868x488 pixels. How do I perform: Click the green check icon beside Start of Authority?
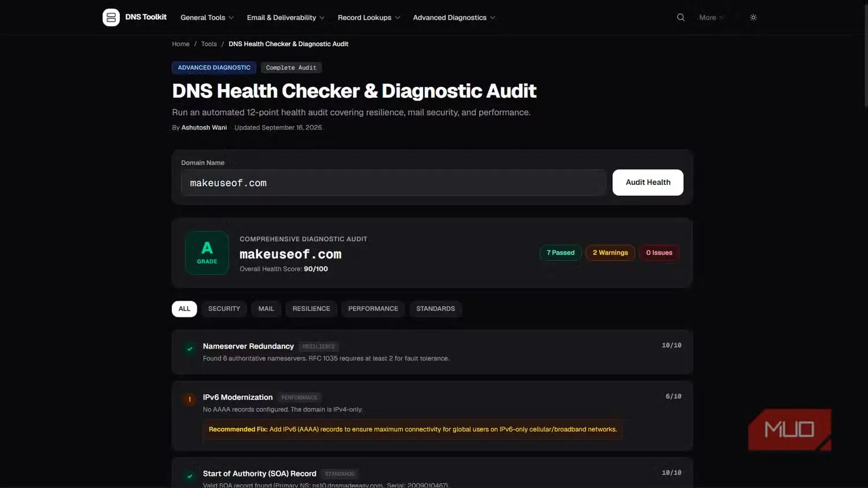click(190, 476)
